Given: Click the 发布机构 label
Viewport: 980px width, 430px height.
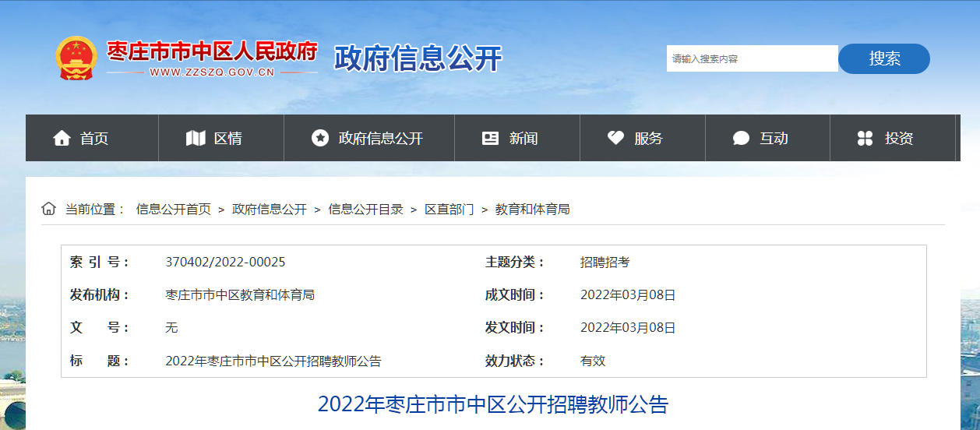Looking at the screenshot, I should pyautogui.click(x=100, y=295).
